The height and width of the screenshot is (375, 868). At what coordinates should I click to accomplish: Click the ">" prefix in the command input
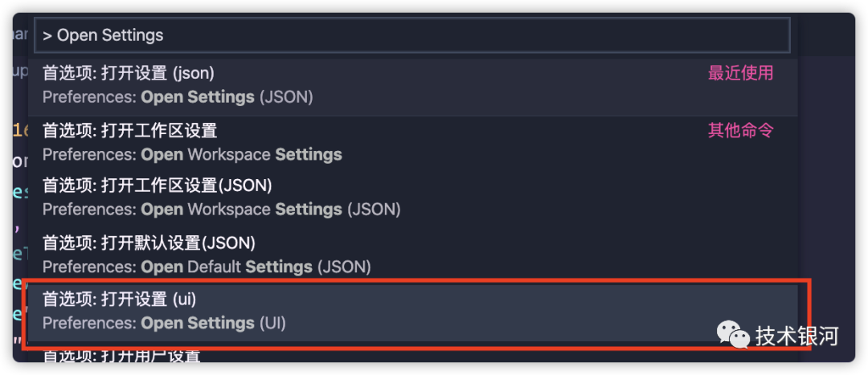tap(47, 36)
